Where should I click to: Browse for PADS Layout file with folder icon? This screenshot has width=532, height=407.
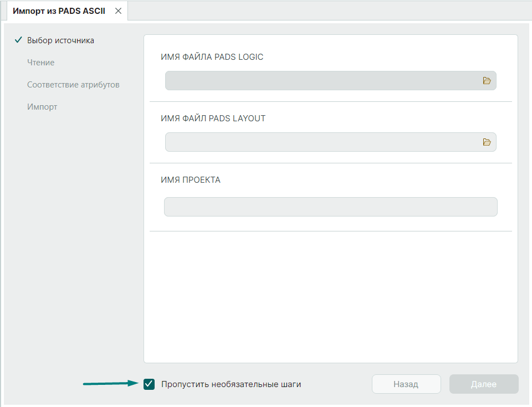click(x=487, y=142)
